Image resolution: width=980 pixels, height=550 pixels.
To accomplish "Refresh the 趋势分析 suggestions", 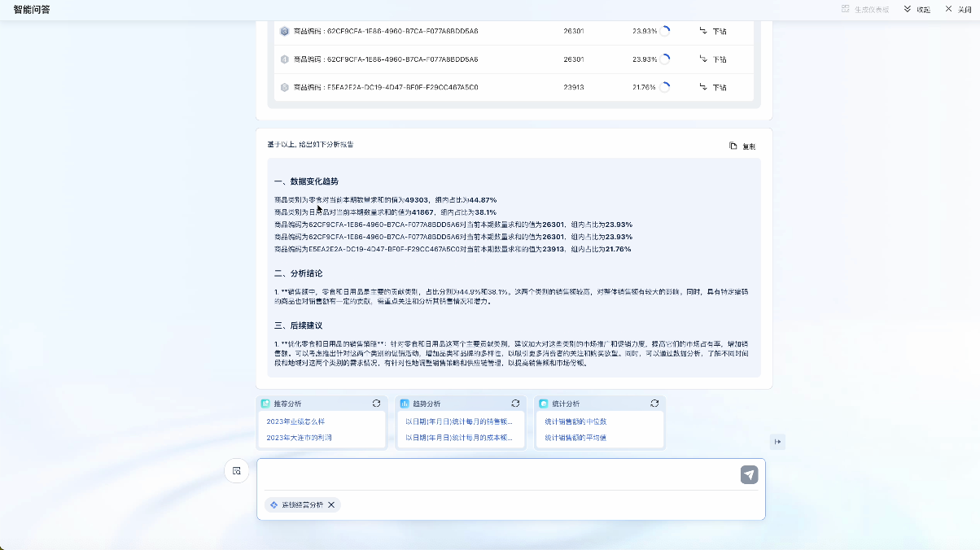I will [x=515, y=404].
